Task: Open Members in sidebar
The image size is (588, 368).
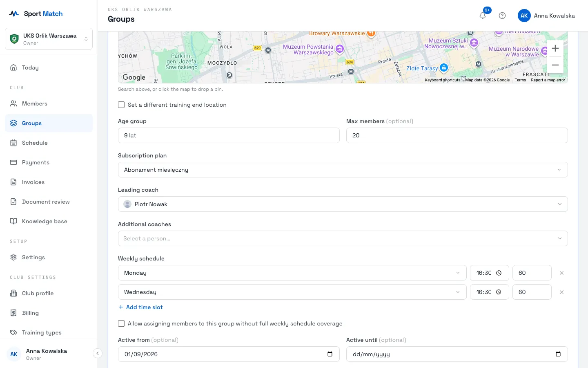Action: coord(49,103)
